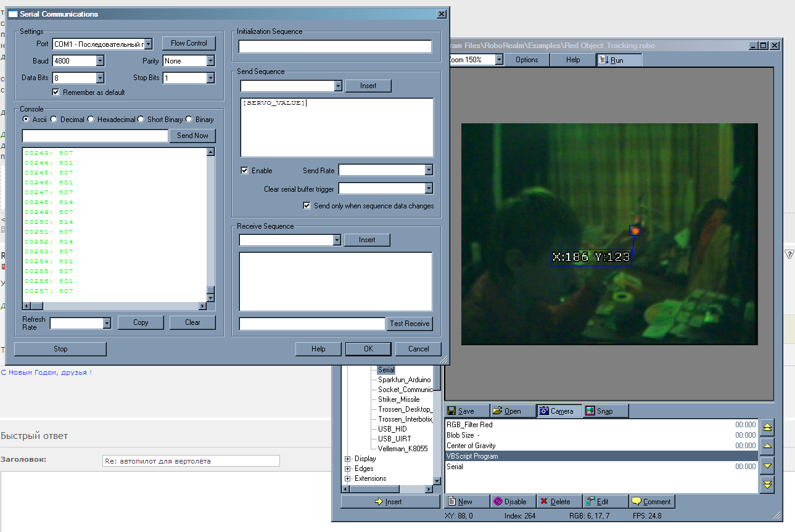This screenshot has width=795, height=532.
Task: Click Insert button below the module tree
Action: click(391, 502)
